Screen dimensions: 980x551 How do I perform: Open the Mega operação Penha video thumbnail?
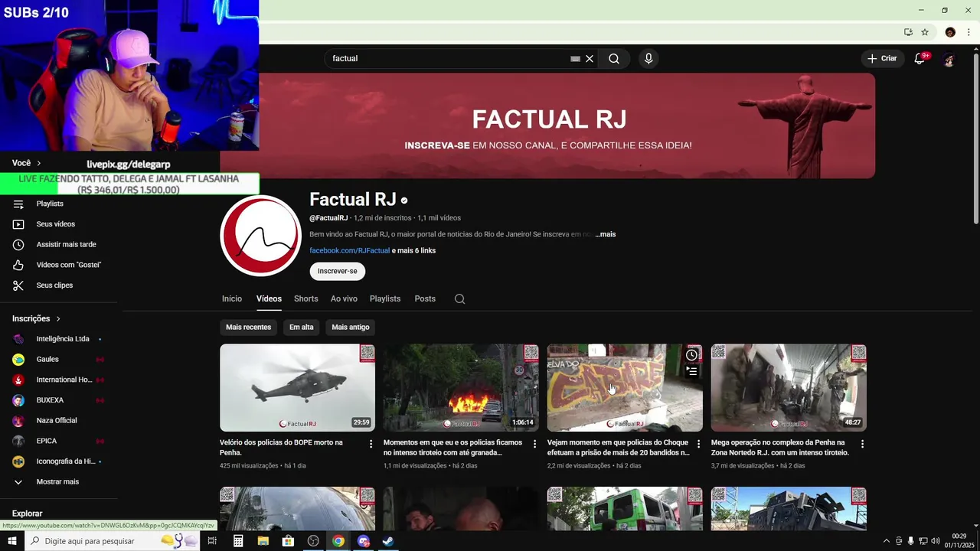pyautogui.click(x=789, y=388)
